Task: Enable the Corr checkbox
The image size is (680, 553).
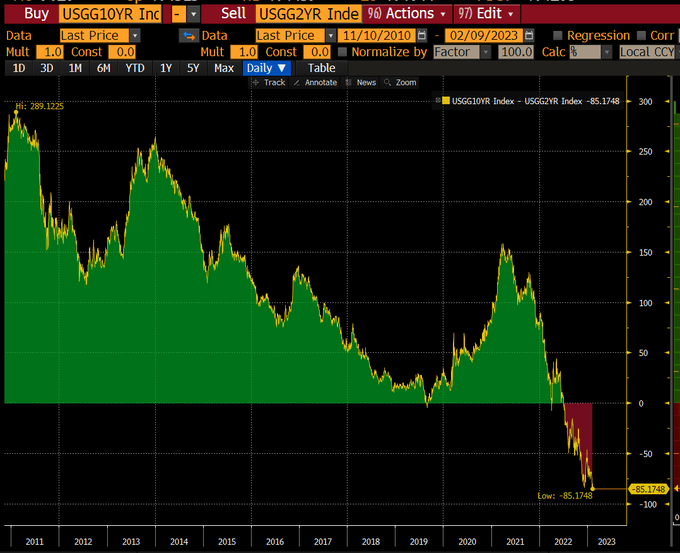Action: [641, 35]
